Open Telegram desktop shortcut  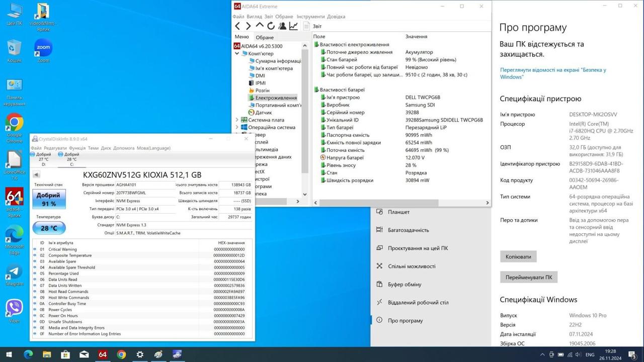tap(15, 275)
